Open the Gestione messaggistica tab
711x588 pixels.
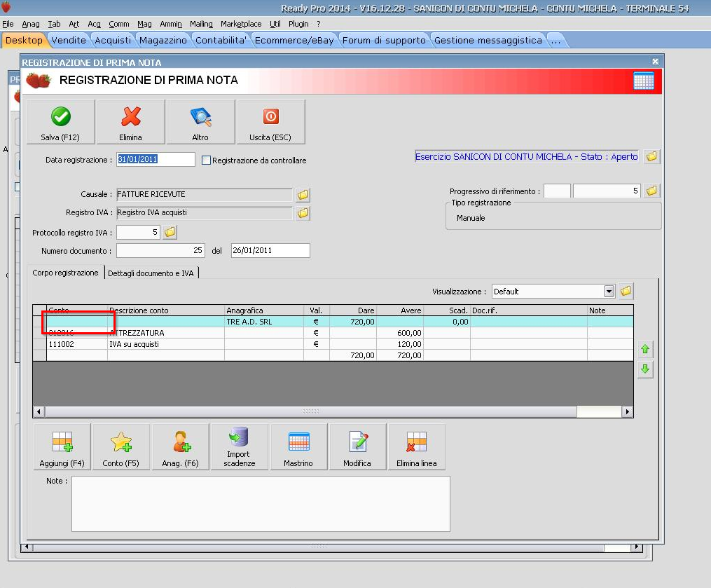[x=488, y=41]
